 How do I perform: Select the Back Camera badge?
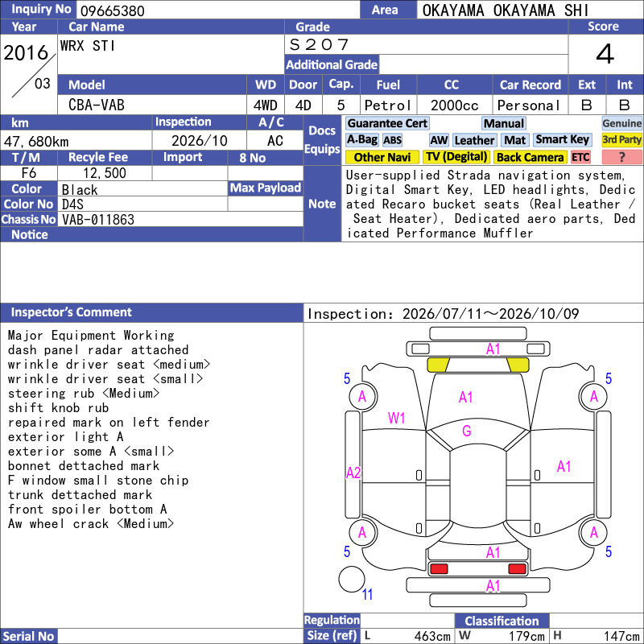530,157
